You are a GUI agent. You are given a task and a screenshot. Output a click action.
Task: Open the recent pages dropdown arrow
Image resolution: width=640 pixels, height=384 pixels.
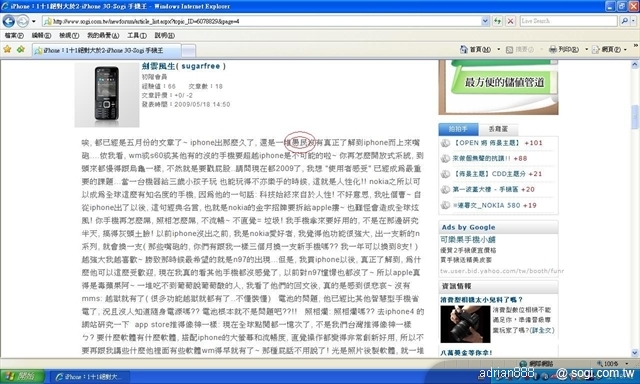tap(33, 21)
